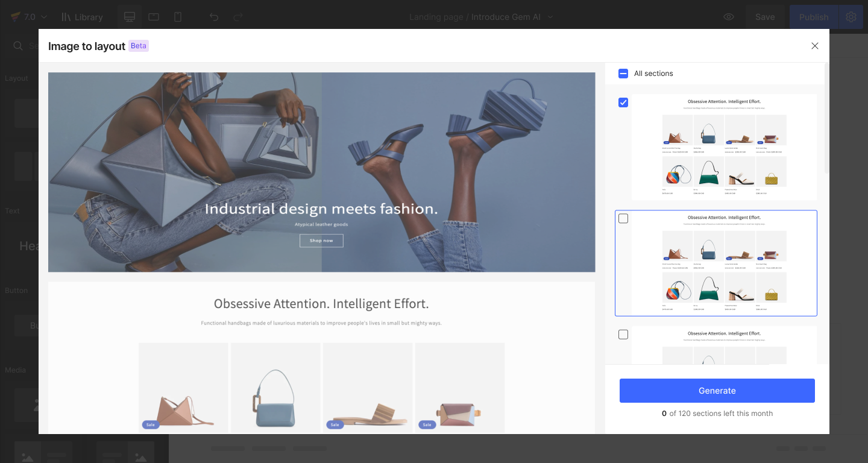Switch to mobile preview mode
The width and height of the screenshot is (868, 463).
(177, 17)
